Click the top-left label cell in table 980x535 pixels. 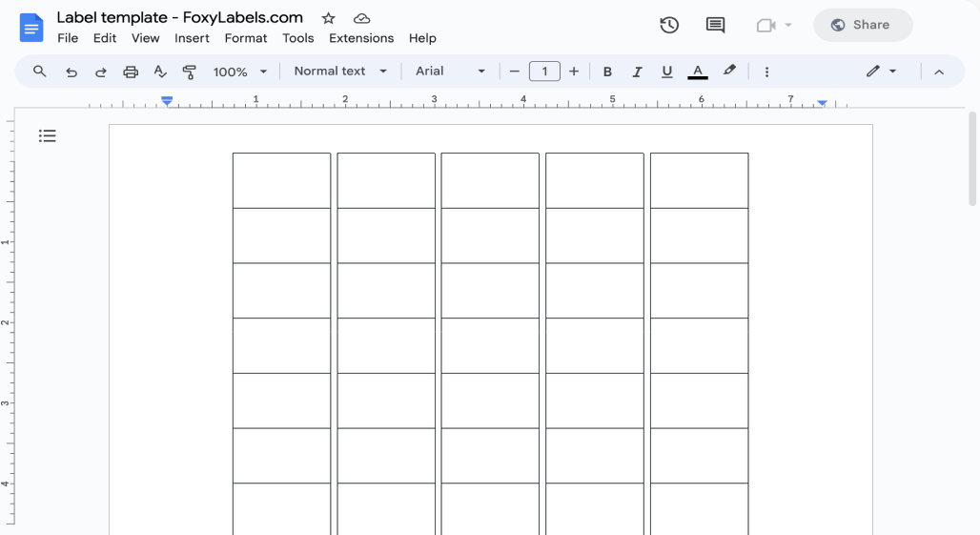[x=282, y=180]
